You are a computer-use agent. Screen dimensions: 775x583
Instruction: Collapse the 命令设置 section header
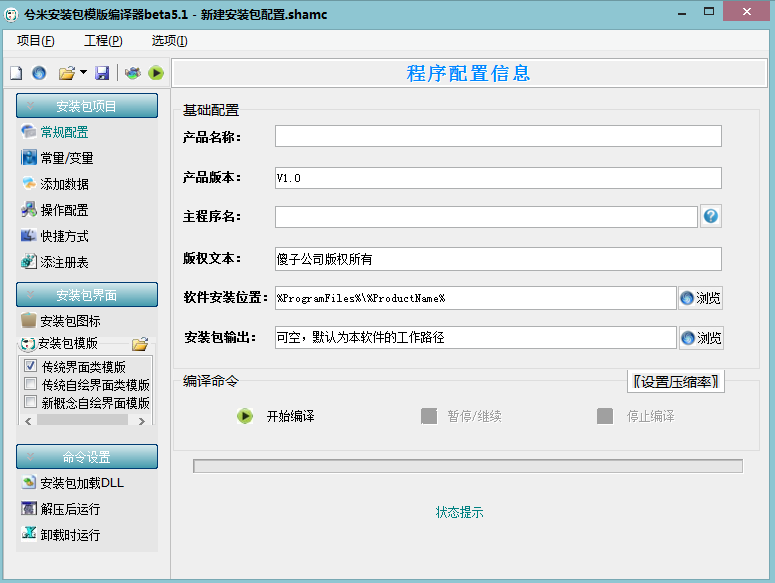point(87,457)
